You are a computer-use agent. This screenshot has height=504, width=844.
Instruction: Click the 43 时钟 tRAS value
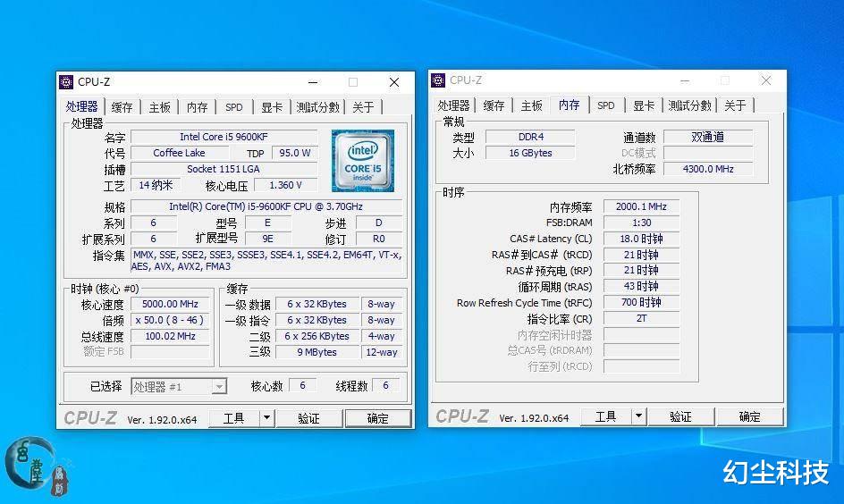(642, 286)
